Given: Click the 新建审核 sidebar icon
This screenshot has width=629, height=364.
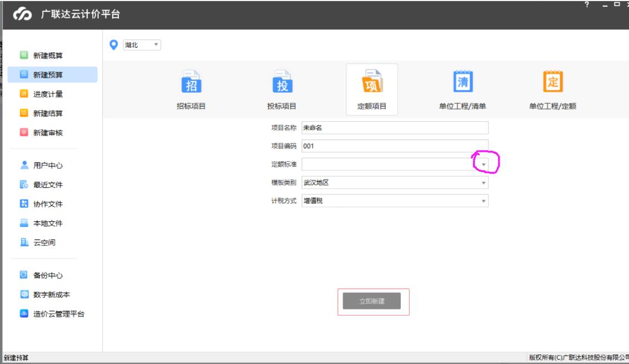Looking at the screenshot, I should 24,132.
